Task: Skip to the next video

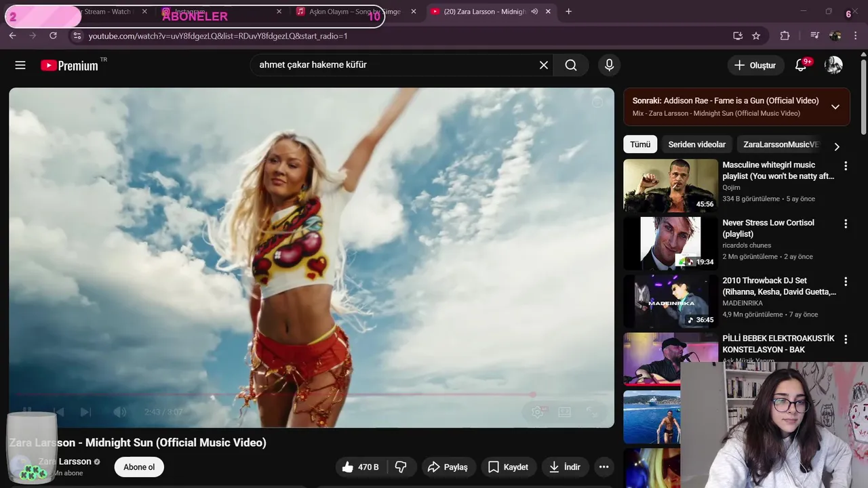Action: pyautogui.click(x=85, y=411)
